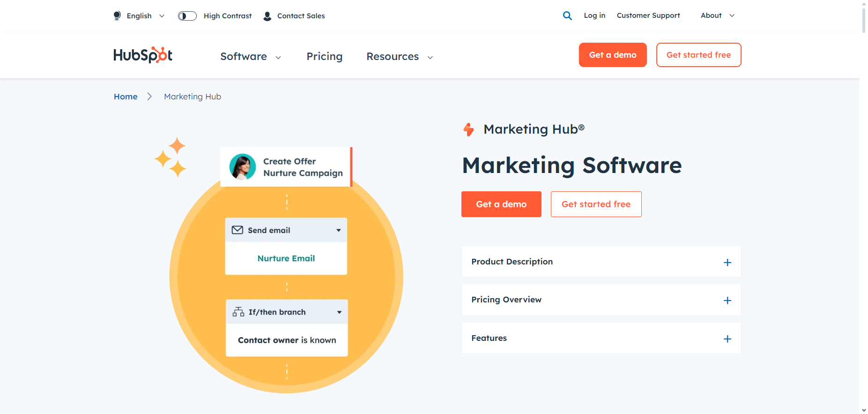868x414 pixels.
Task: Click the orange sparkle stars graphic
Action: tap(171, 157)
